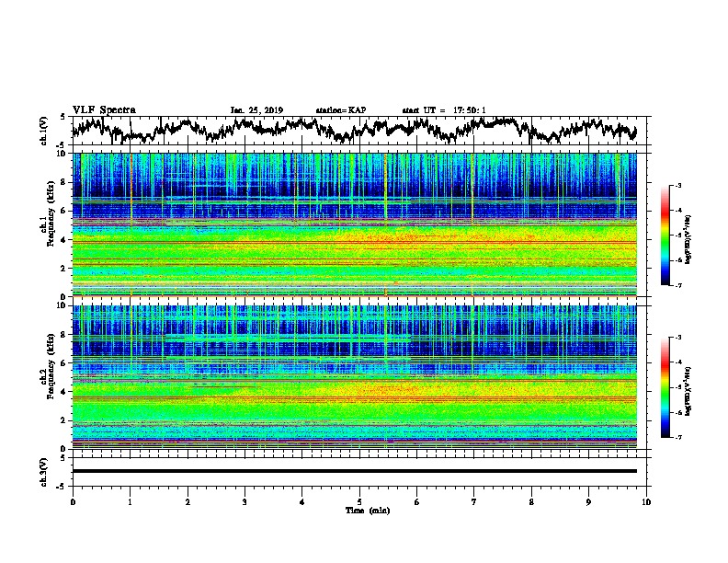Click the "VLF Spectra" title text
The width and height of the screenshot is (728, 563).
(104, 110)
